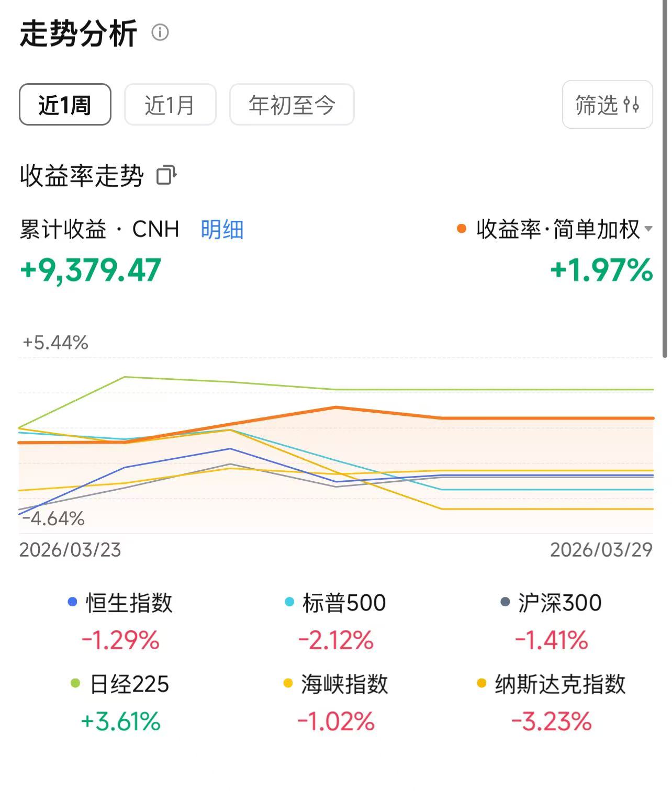Image resolution: width=672 pixels, height=803 pixels.
Task: Open the 筛选 filter button
Action: click(607, 105)
